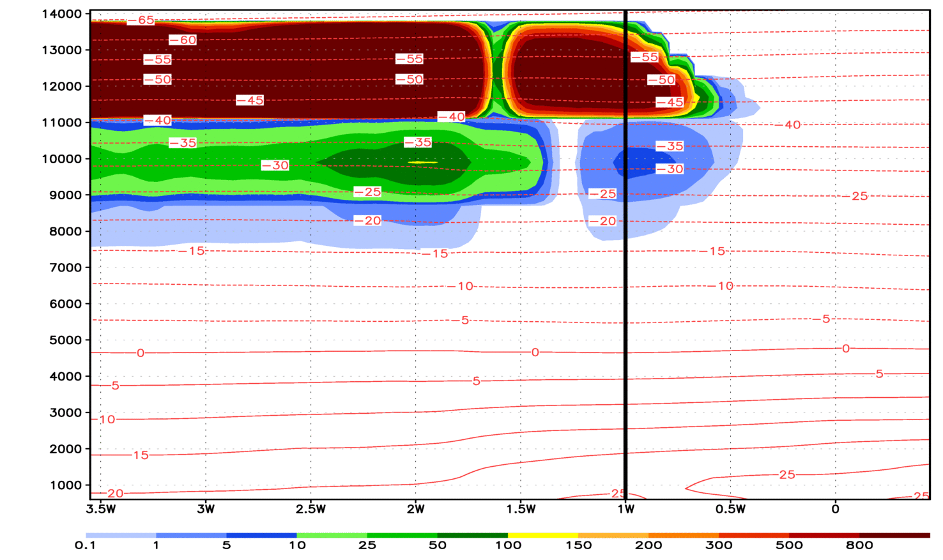Click the -65 temperature contour label
This screenshot has height=560, width=943.
141,20
